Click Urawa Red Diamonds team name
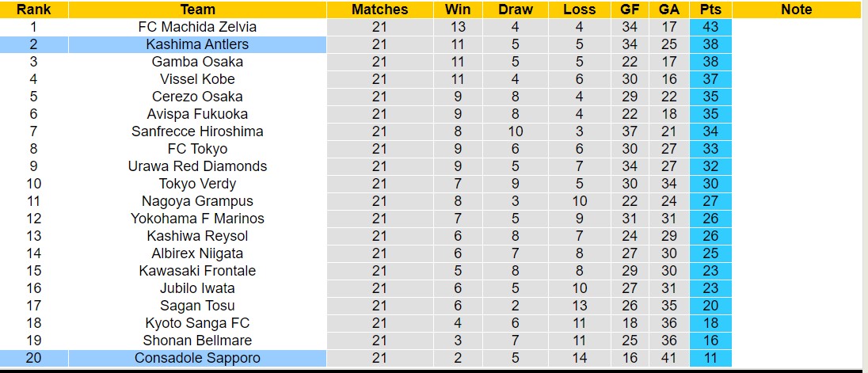868x373 pixels. [197, 166]
